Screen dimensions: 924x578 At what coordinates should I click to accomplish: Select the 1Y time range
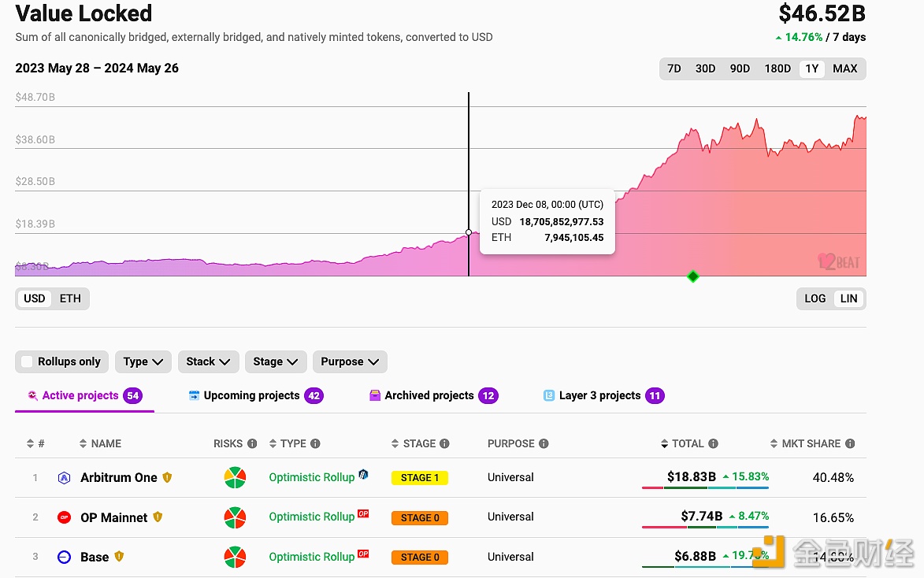[x=812, y=69]
